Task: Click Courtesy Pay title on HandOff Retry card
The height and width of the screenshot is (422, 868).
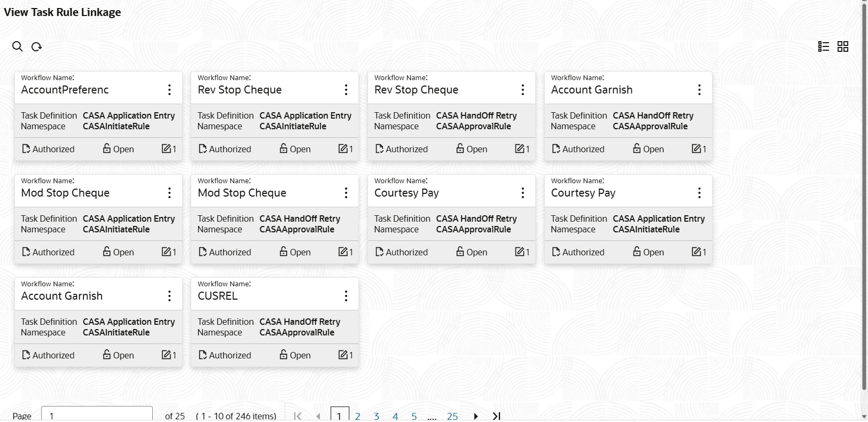Action: click(406, 193)
